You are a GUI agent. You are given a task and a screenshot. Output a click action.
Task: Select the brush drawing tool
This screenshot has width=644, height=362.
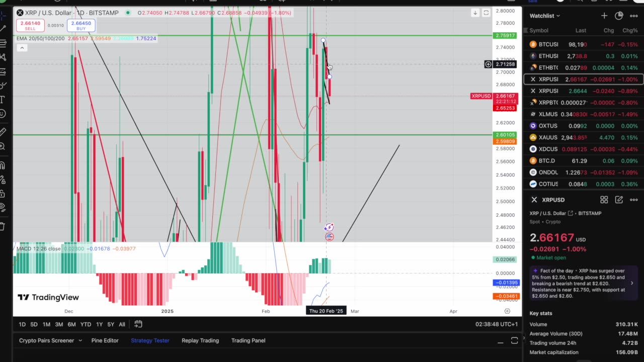pyautogui.click(x=3, y=85)
